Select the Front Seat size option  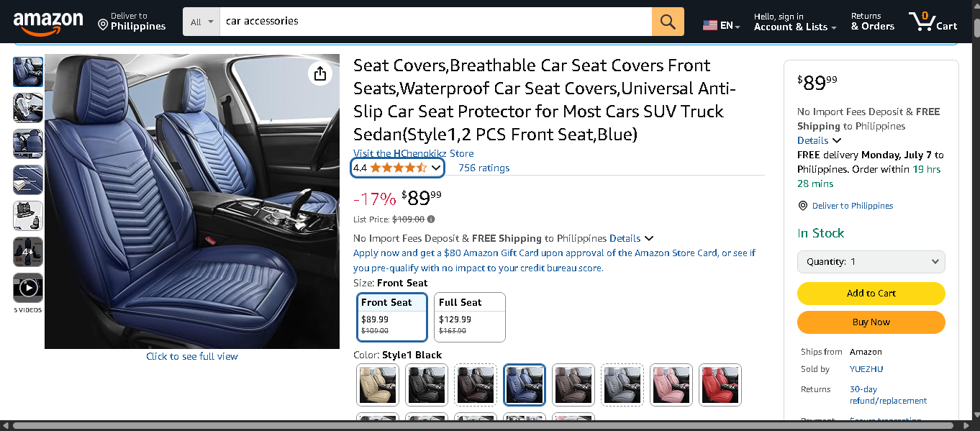click(391, 317)
